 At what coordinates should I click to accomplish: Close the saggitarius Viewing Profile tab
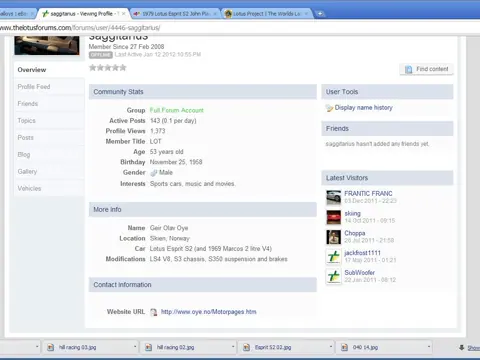pos(124,14)
